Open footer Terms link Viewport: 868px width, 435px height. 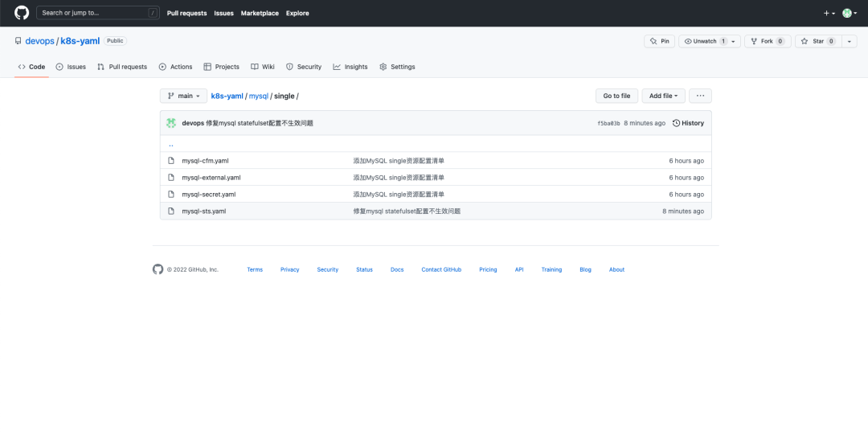pyautogui.click(x=255, y=269)
